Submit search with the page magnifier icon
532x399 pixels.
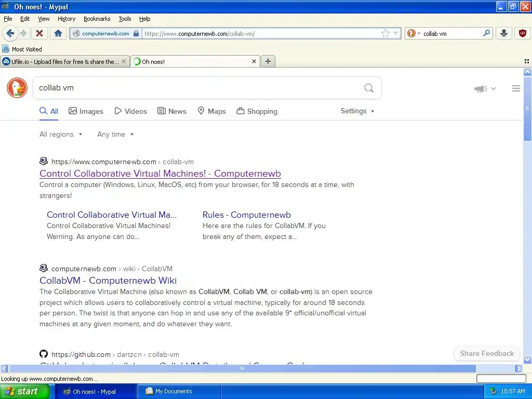coord(369,88)
